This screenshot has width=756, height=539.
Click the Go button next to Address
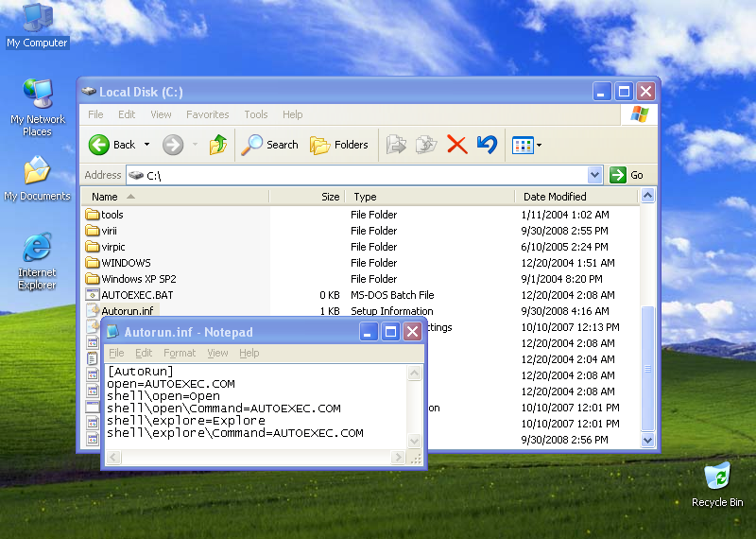click(x=627, y=175)
